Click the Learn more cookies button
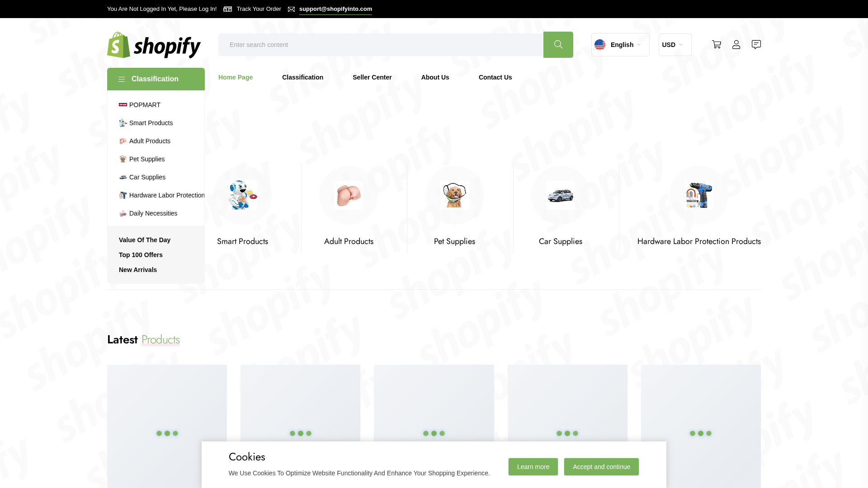 (533, 467)
